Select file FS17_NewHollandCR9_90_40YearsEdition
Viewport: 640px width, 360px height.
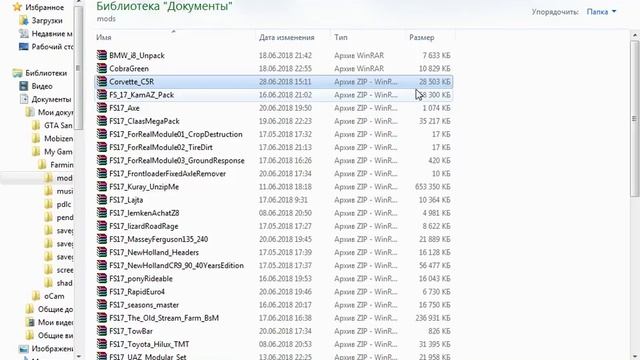[176, 265]
